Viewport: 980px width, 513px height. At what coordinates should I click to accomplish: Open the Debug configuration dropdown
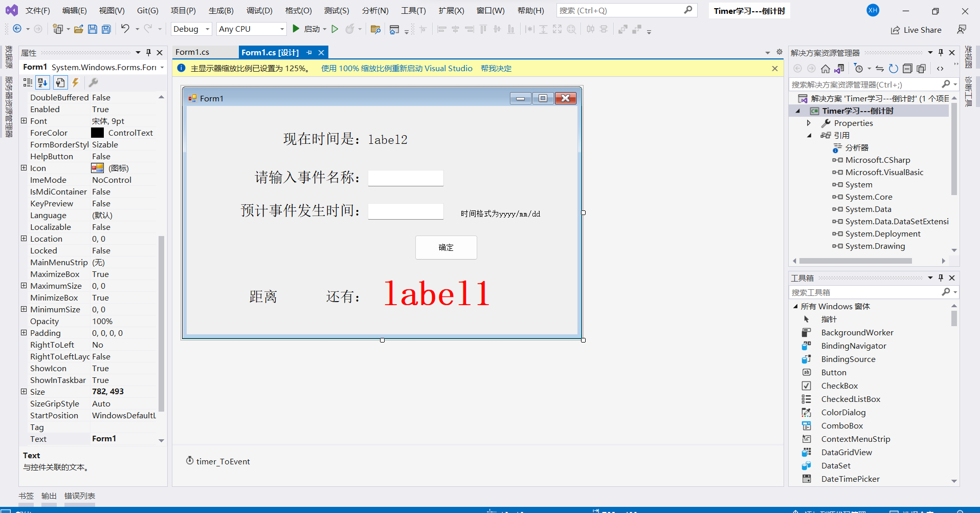(207, 29)
